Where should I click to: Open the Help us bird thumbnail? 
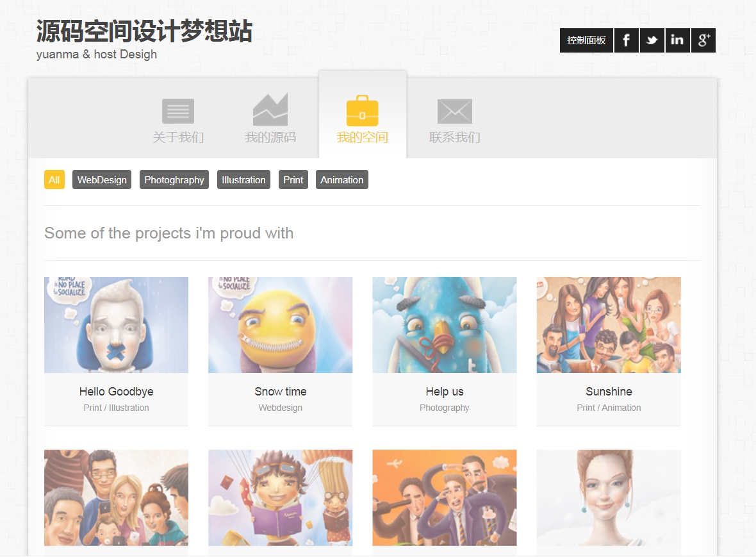445,324
